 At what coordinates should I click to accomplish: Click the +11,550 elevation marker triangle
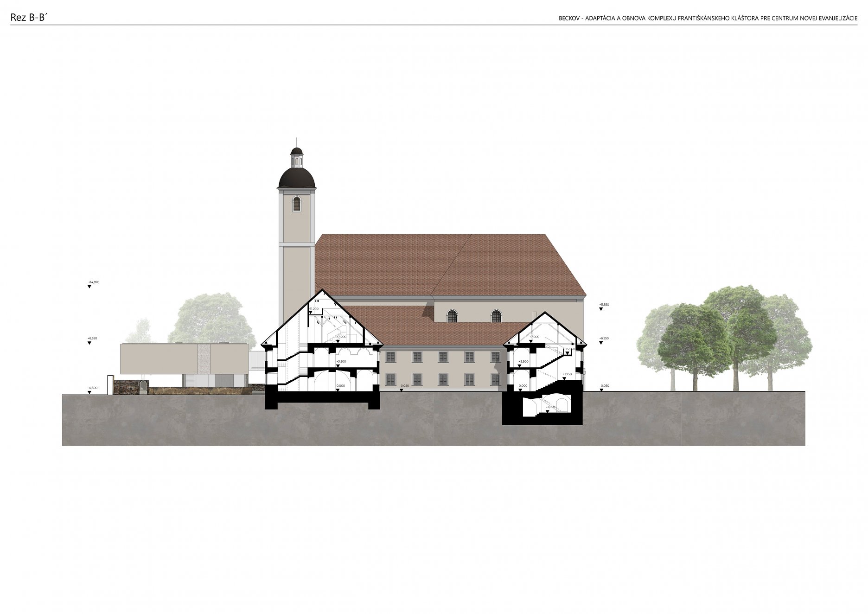point(601,309)
